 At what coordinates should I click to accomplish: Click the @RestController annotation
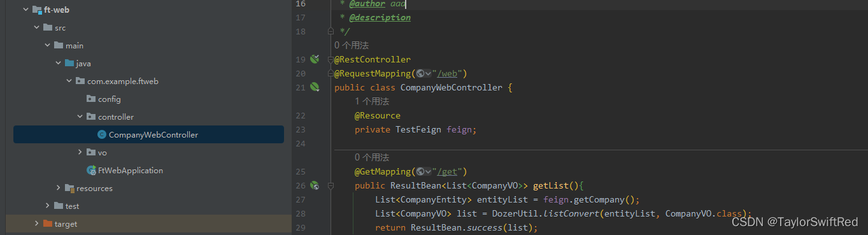(373, 59)
